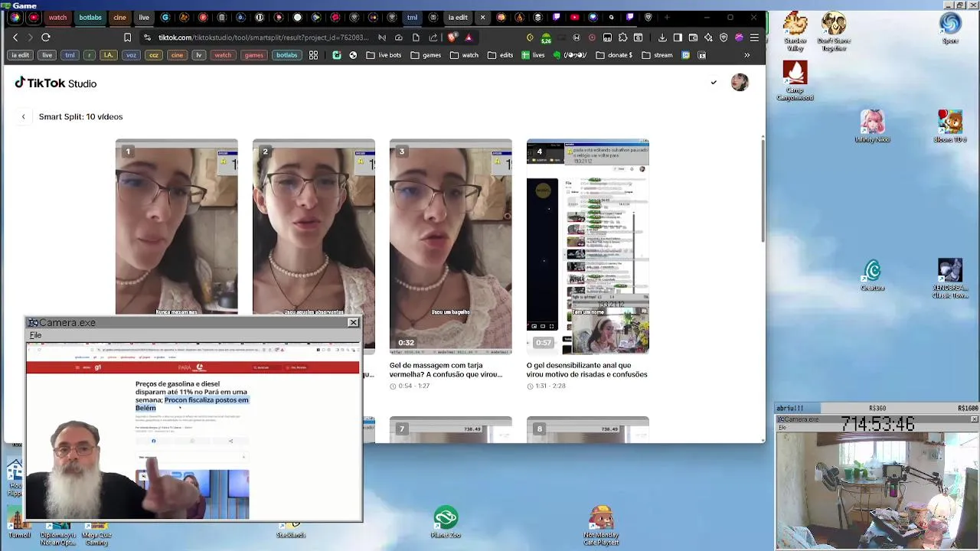Close the small Camera.exe overlay at right
This screenshot has width=980, height=551.
974,419
